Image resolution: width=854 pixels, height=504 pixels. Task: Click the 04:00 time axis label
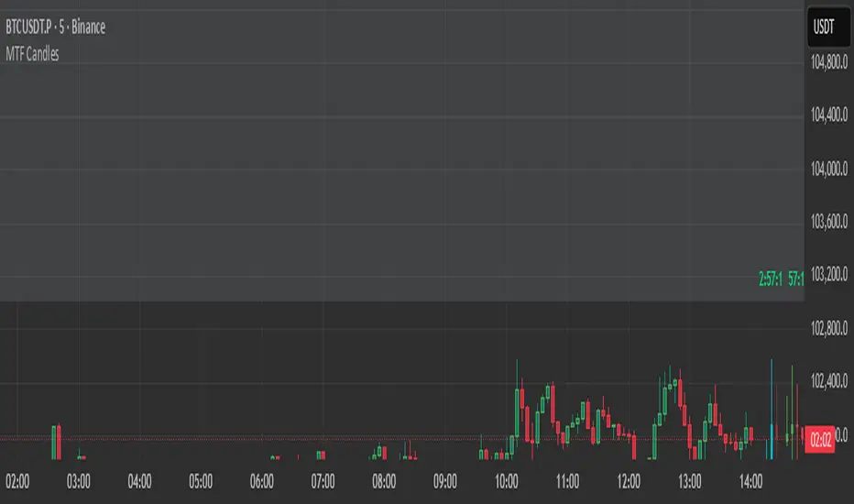[139, 482]
